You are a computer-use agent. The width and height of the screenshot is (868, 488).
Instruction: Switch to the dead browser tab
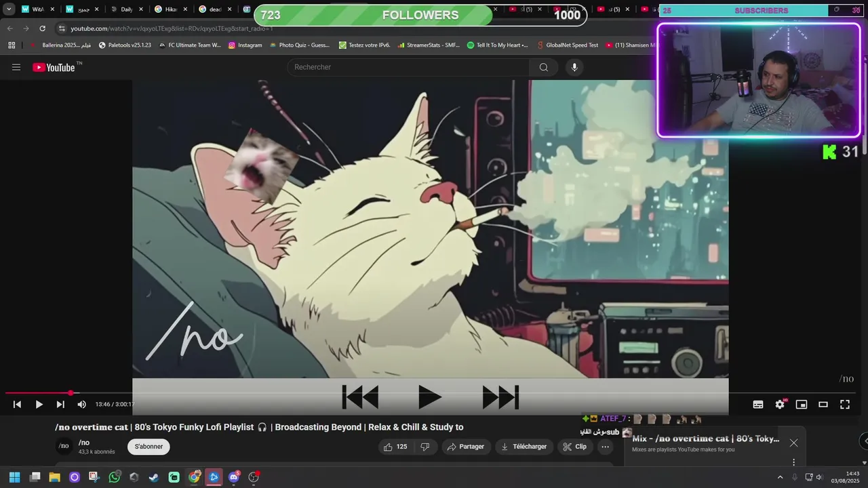coord(214,9)
